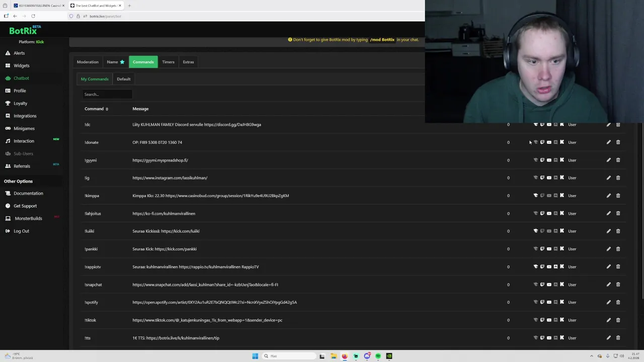Click the command Search field

pyautogui.click(x=107, y=94)
